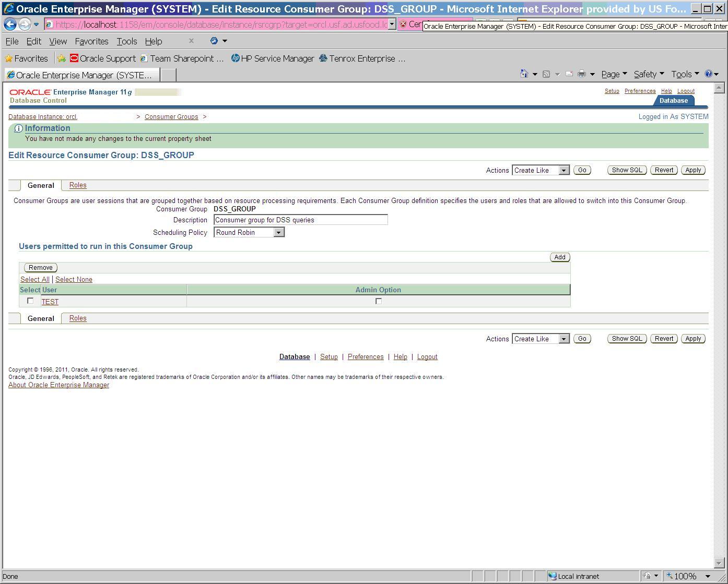The height and width of the screenshot is (584, 728).
Task: Click the certificate error shield icon
Action: tap(403, 24)
